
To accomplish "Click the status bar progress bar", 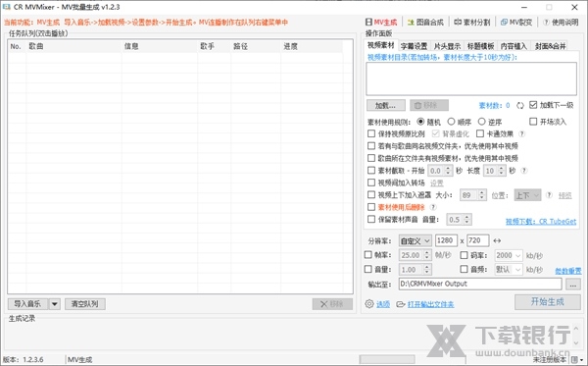I will 387,359.
